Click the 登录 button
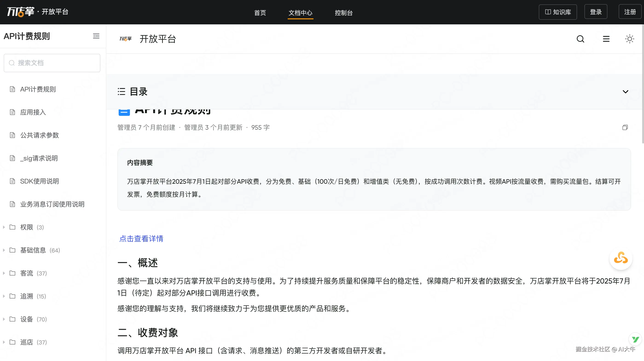 pyautogui.click(x=595, y=12)
